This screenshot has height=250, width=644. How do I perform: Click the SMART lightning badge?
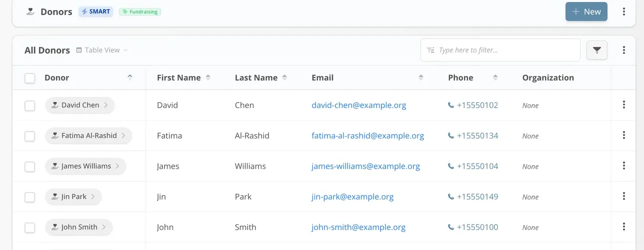click(96, 11)
